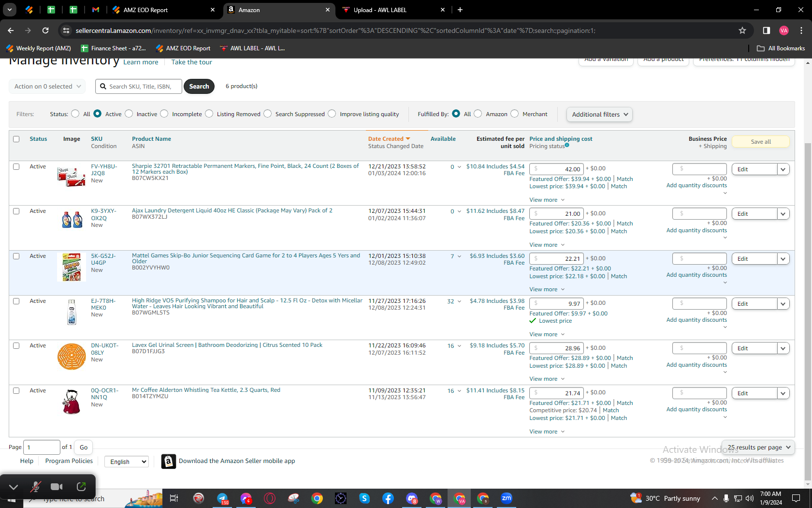Screen dimensions: 812x508
Task: Open the Learn more link
Action: (x=141, y=62)
